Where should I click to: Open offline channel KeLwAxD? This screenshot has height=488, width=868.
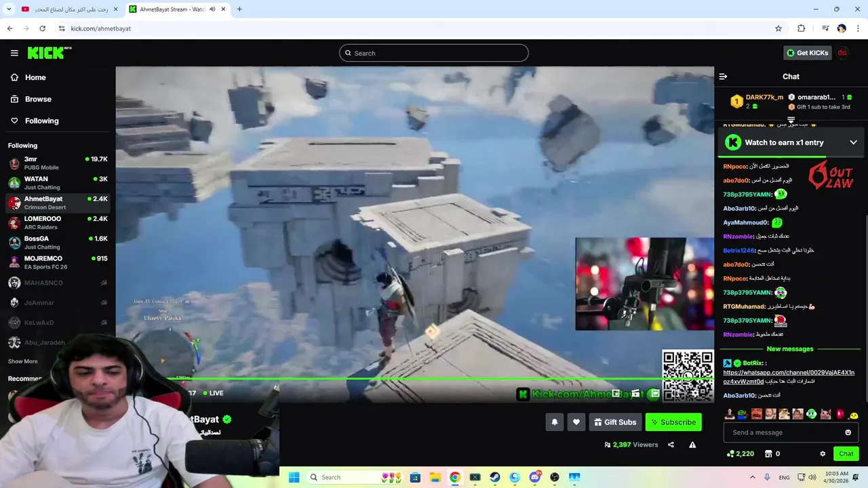[58, 323]
